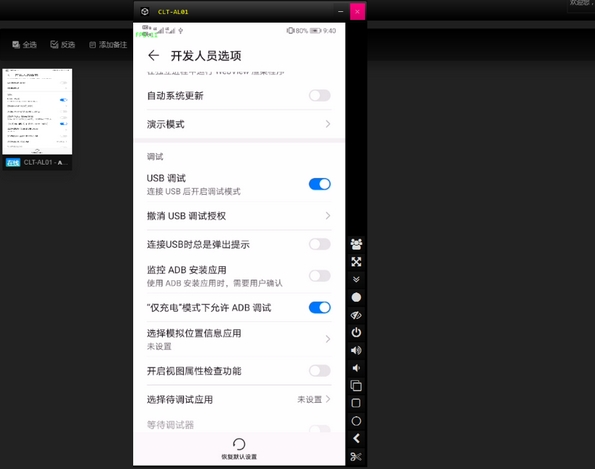Toggle the eye-slash screen hide icon
This screenshot has height=469, width=595.
[x=356, y=315]
